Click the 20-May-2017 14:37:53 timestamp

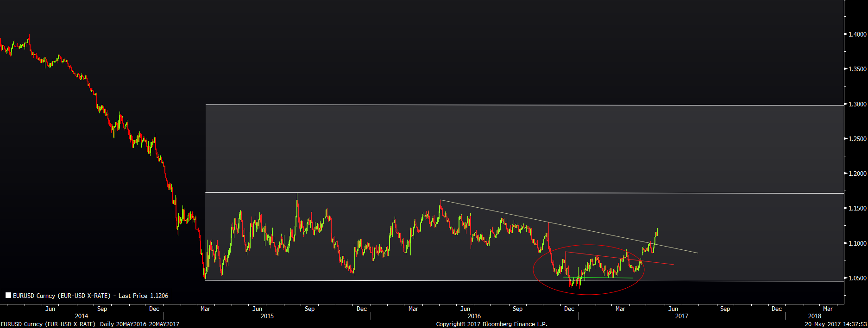coord(836,324)
